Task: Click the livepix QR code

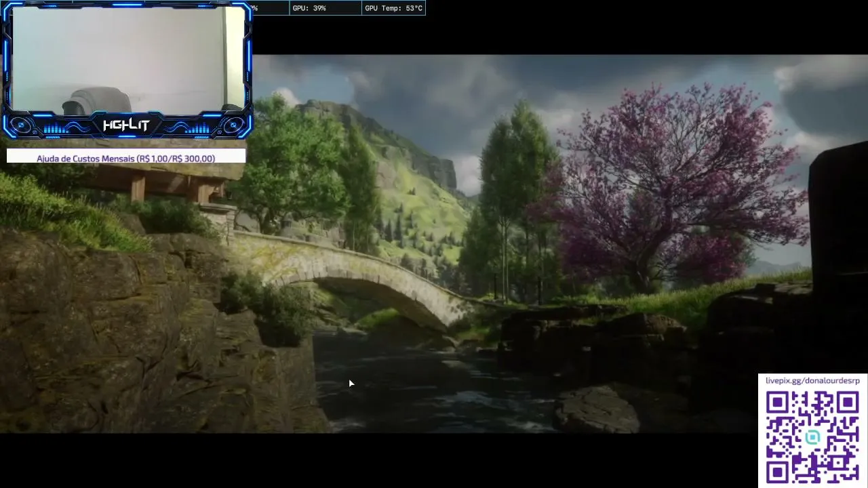Action: click(x=812, y=437)
